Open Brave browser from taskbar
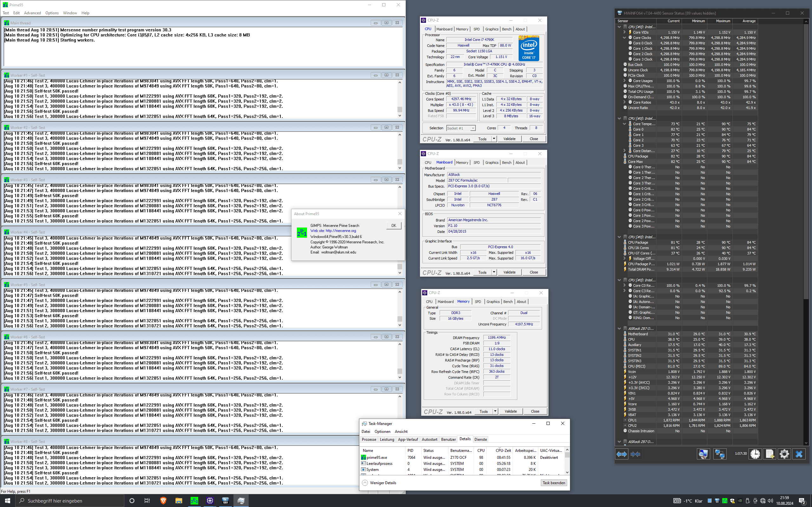This screenshot has width=812, height=507. [x=163, y=501]
